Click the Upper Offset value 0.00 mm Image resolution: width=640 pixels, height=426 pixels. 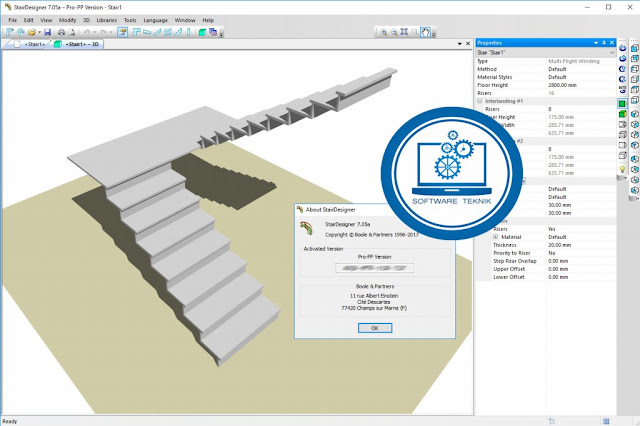(558, 269)
